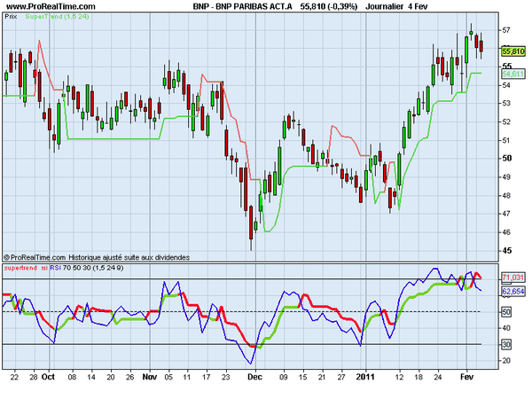This screenshot has height=399, width=532.
Task: Click the 12 date label on time axis
Action: (x=400, y=378)
